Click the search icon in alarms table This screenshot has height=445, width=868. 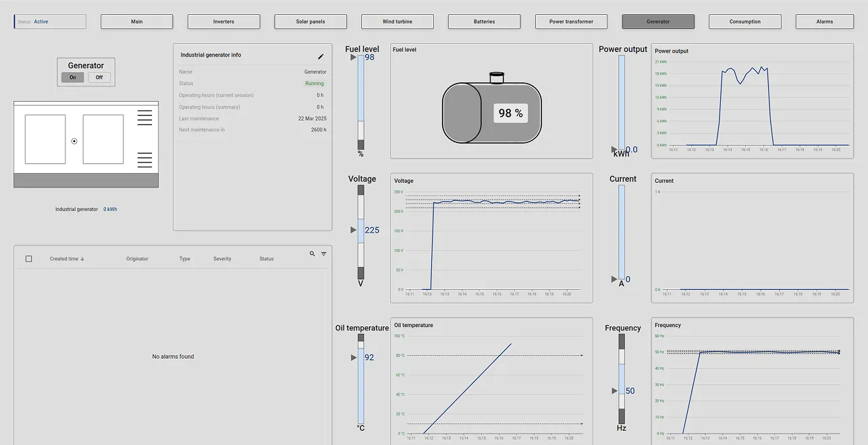312,254
